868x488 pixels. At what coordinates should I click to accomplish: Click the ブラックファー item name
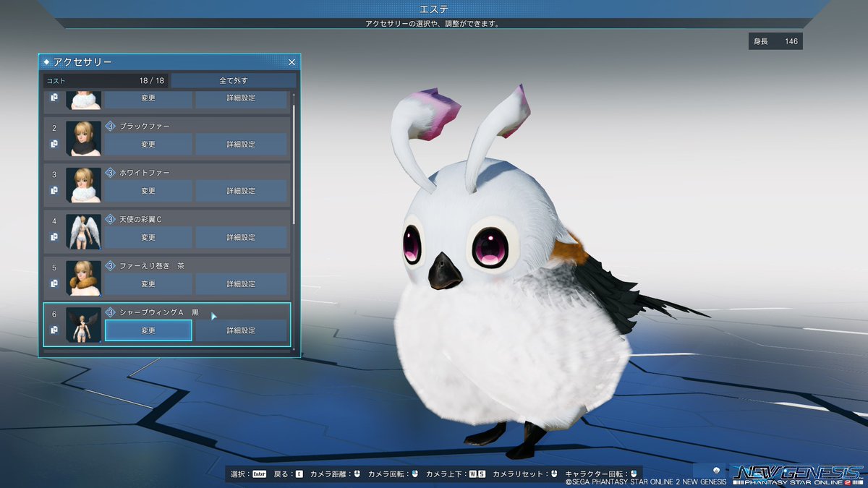[x=145, y=127]
